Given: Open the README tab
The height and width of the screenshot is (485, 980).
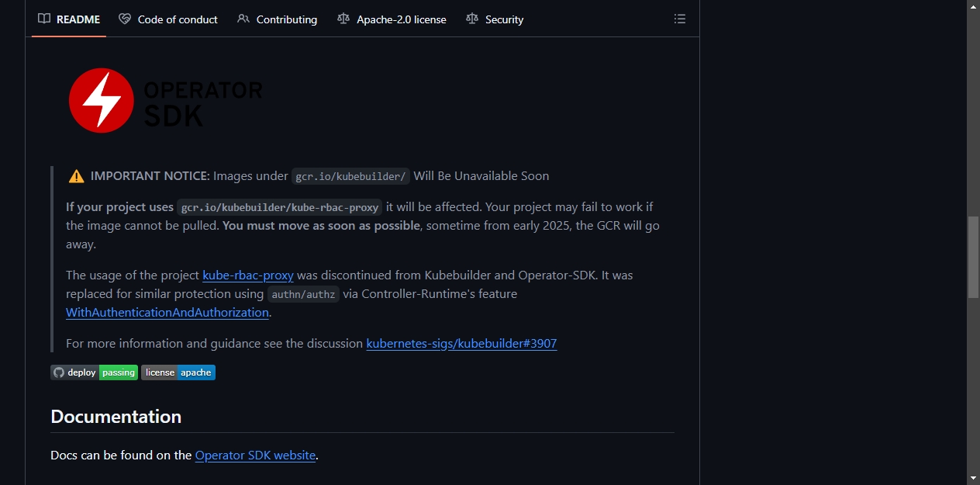Looking at the screenshot, I should (x=69, y=19).
